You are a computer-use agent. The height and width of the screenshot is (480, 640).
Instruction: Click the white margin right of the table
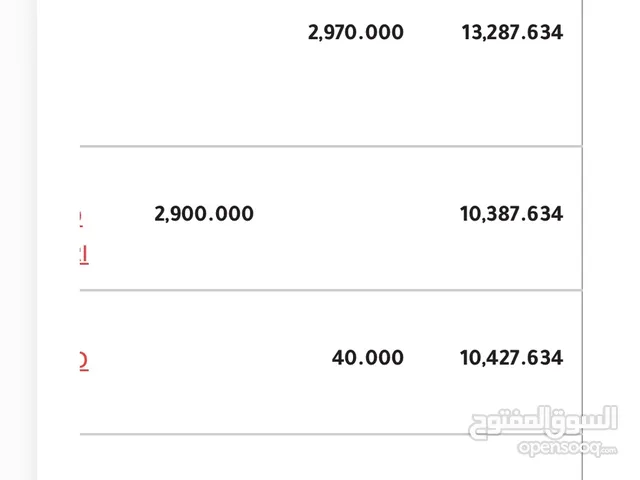[611, 204]
